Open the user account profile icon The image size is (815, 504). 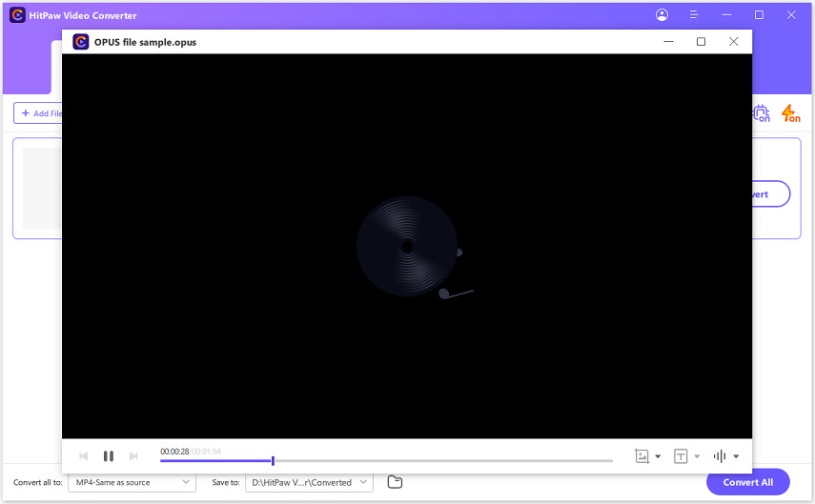coord(662,15)
